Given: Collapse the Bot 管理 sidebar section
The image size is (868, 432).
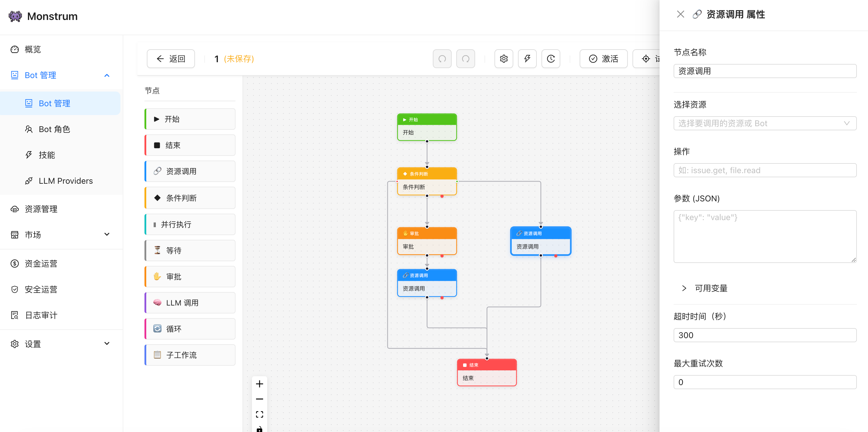Looking at the screenshot, I should [107, 75].
